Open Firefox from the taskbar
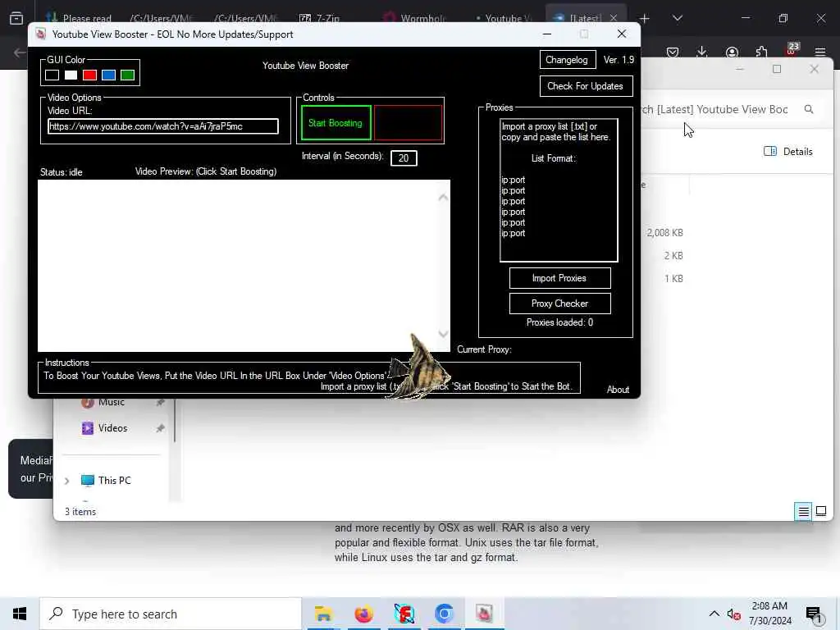This screenshot has width=840, height=630. (x=363, y=614)
